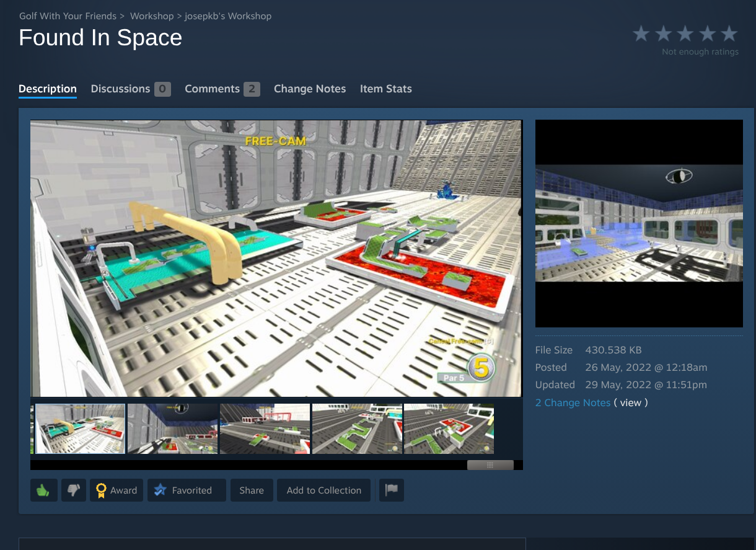Click the thumbnail strip scrollbar handle
This screenshot has height=550, width=756.
click(490, 465)
